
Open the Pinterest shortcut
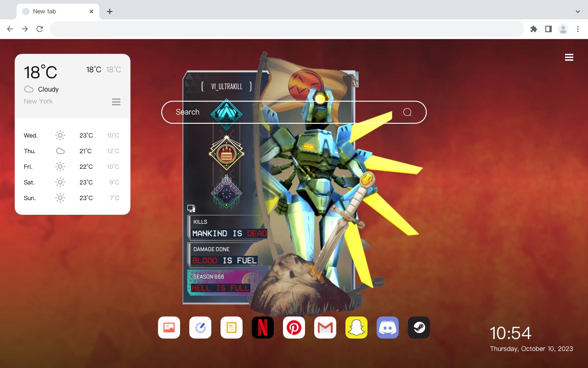coord(294,328)
